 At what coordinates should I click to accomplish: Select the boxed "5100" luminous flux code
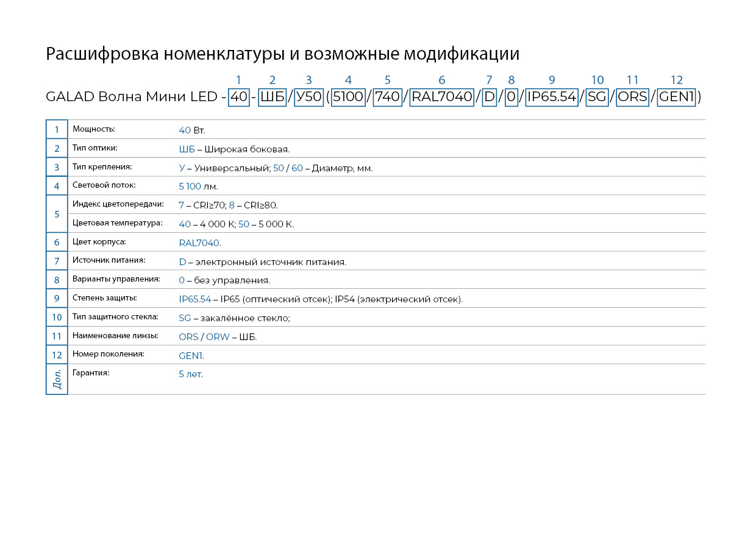pyautogui.click(x=348, y=97)
